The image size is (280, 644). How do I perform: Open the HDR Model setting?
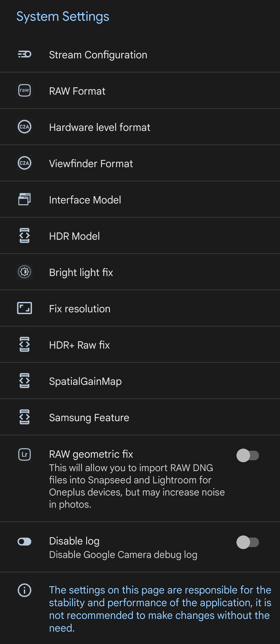click(140, 236)
